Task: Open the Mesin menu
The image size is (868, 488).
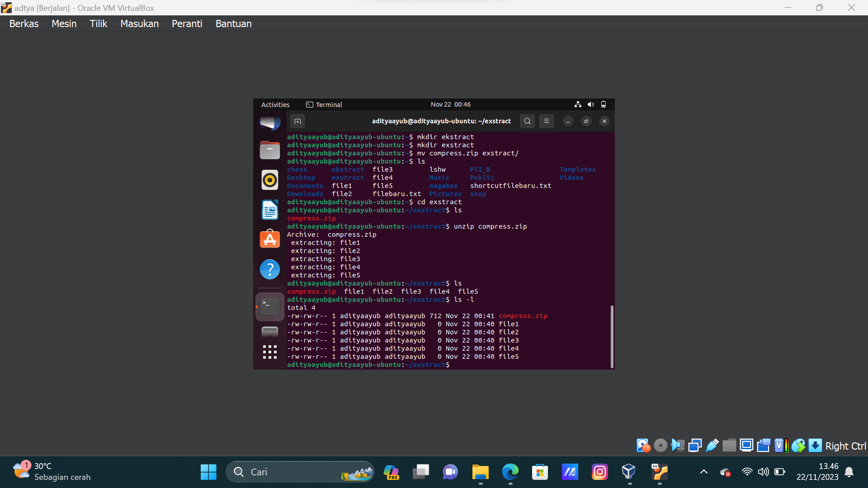Action: click(64, 23)
